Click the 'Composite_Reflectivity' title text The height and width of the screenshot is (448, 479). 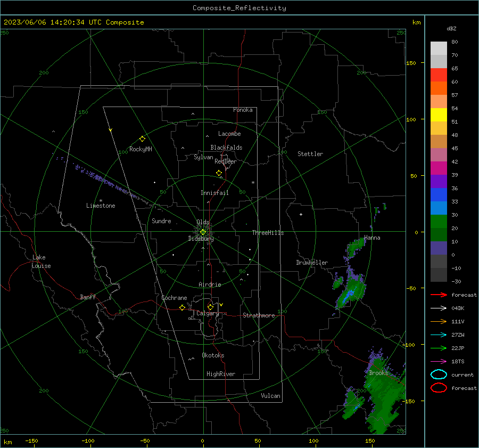tap(240, 8)
